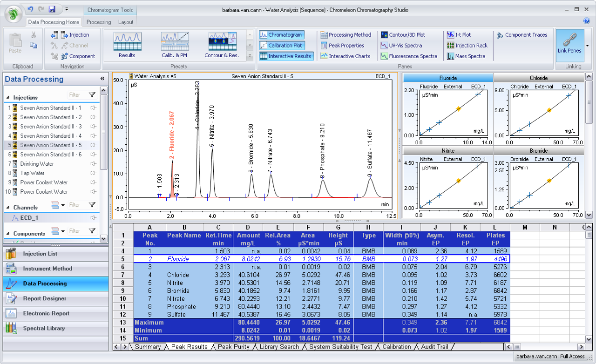Open the Injection Rack pane
The width and height of the screenshot is (596, 364).
point(467,46)
